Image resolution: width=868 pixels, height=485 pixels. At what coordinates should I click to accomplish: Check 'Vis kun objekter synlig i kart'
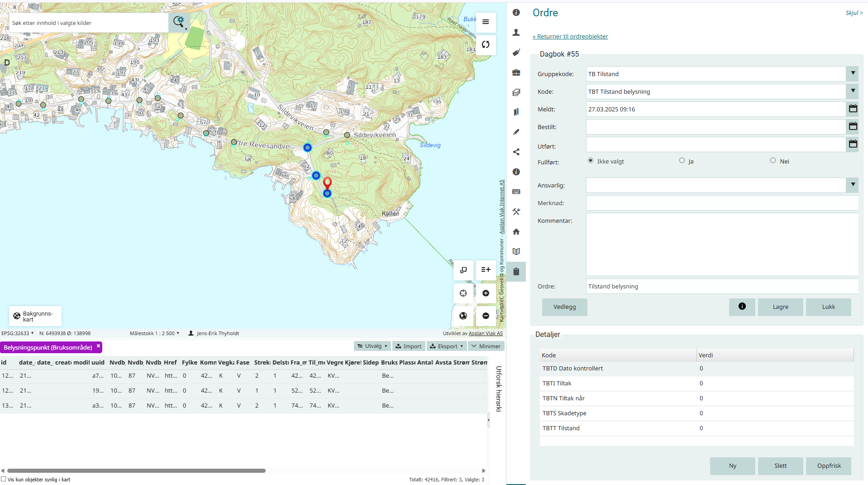(x=4, y=479)
